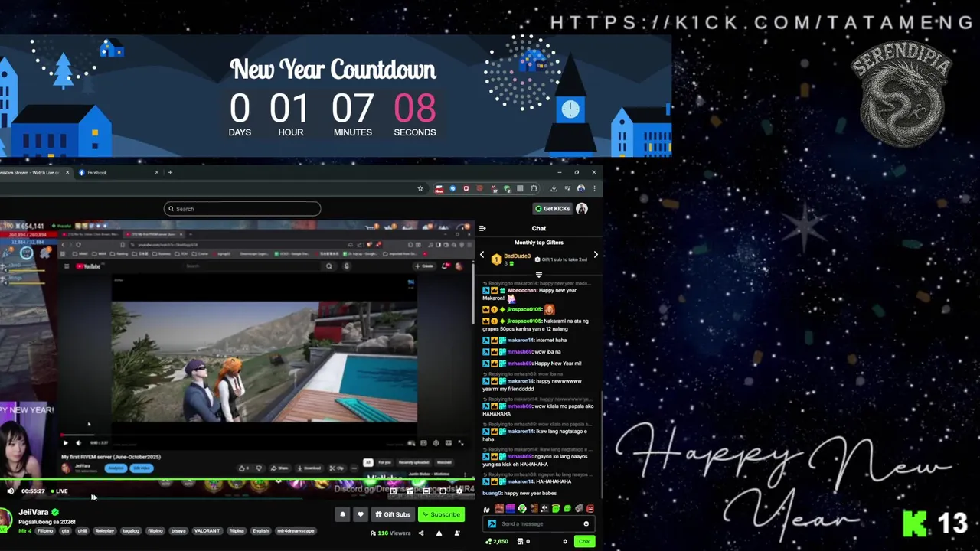
Task: View the 2,650 KICKs balance
Action: (x=498, y=542)
